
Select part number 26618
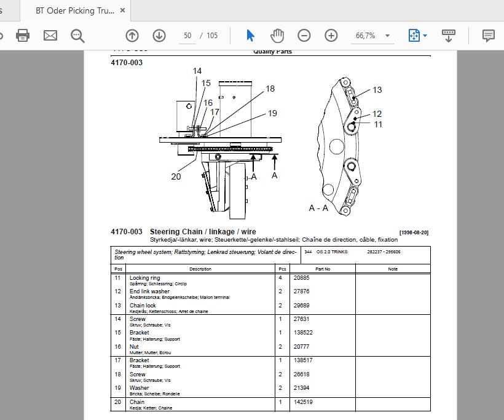(301, 374)
